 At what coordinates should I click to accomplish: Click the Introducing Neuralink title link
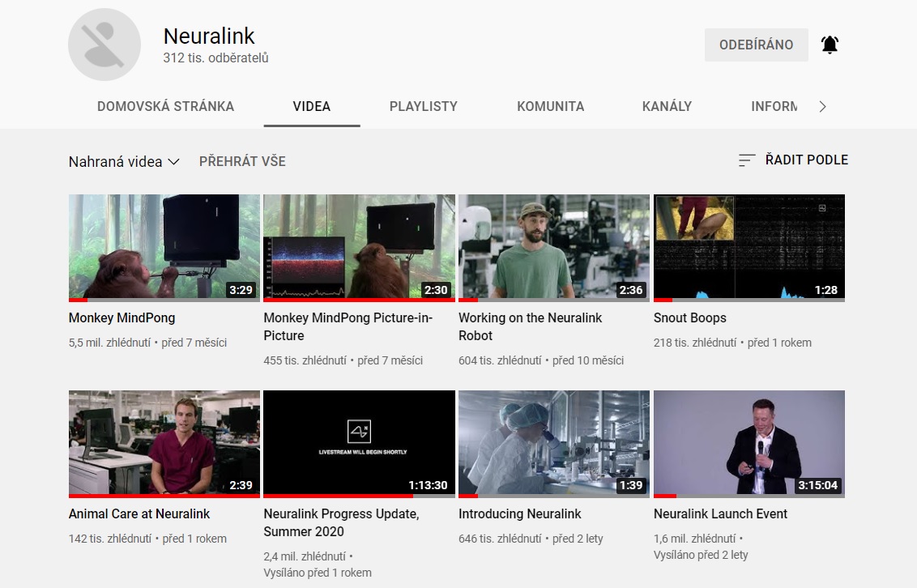point(520,513)
